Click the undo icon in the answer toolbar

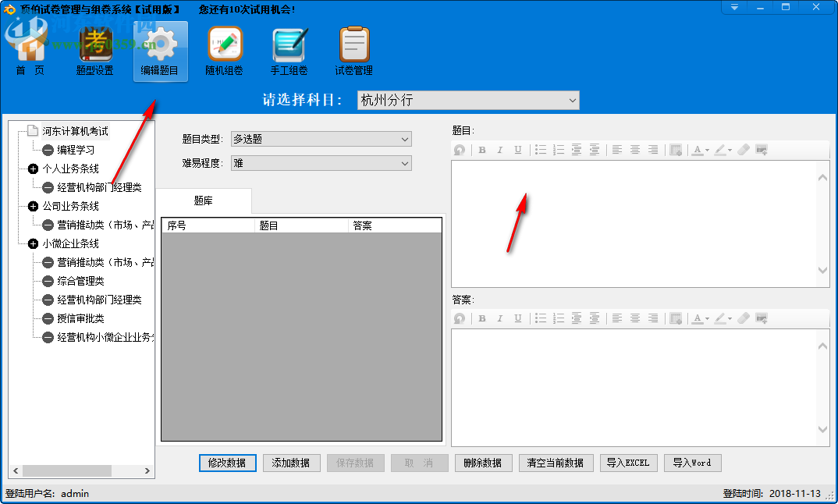[x=460, y=318]
